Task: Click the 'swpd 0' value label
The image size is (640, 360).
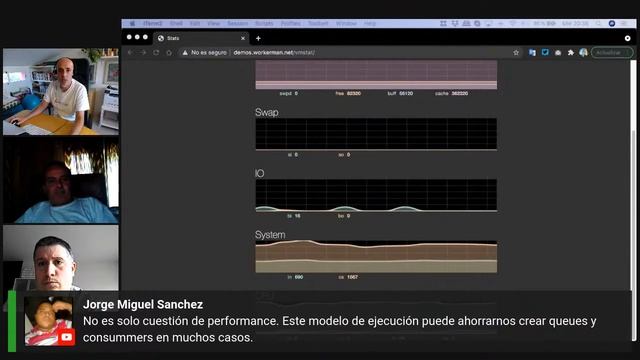Action: (289, 93)
